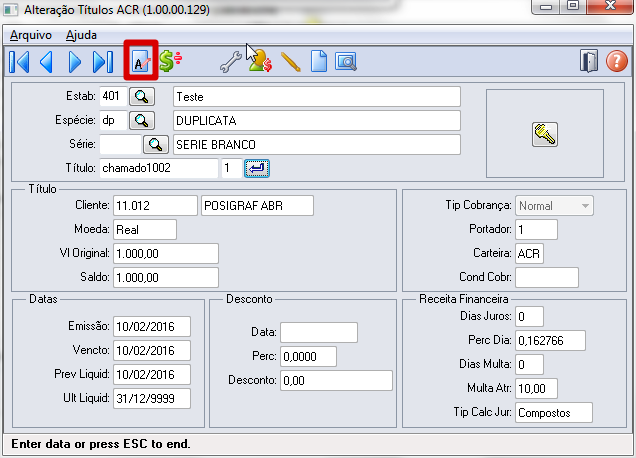Click the Teste description field
The height and width of the screenshot is (458, 636).
coord(317,97)
